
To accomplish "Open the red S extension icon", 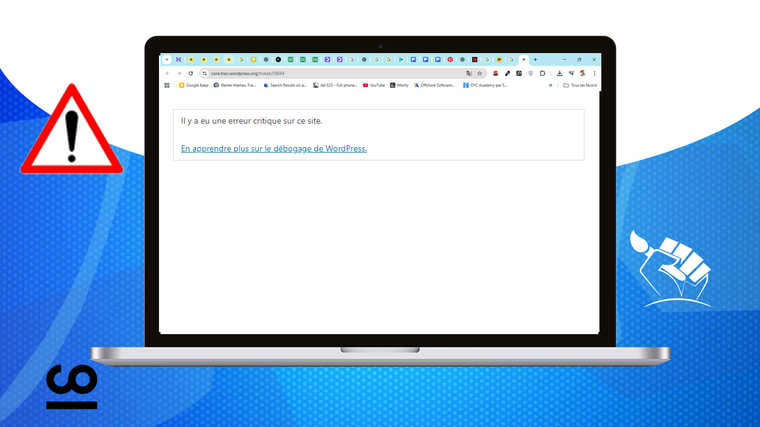I will point(495,74).
